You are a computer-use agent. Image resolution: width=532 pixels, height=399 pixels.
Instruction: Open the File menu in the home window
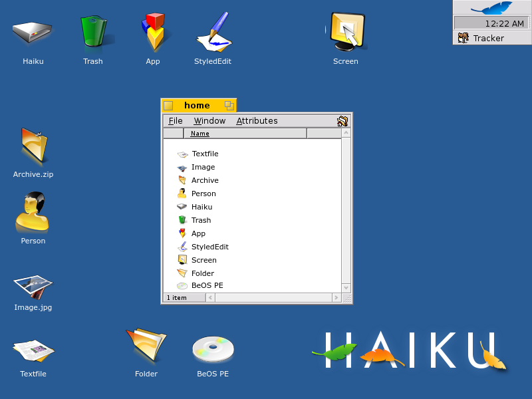tap(176, 121)
